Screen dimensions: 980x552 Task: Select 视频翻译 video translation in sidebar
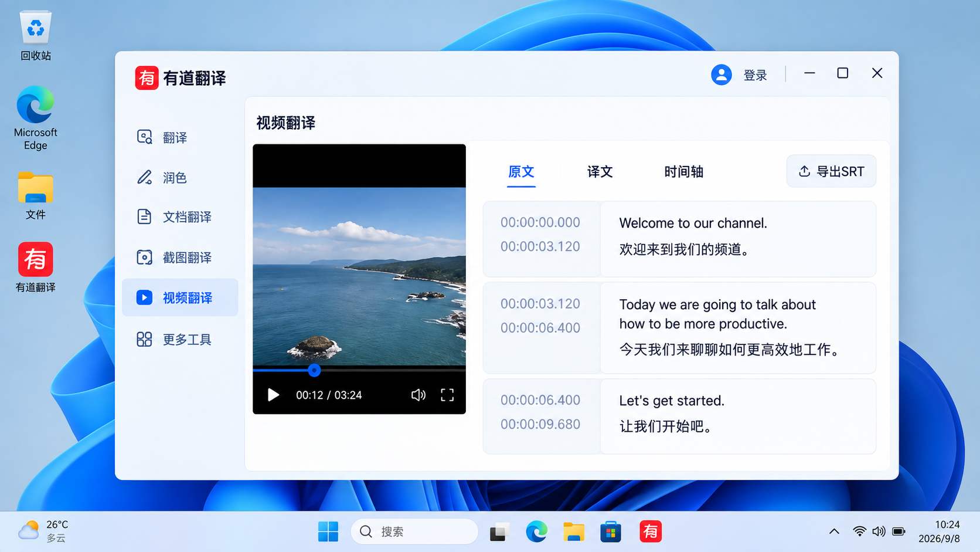179,297
